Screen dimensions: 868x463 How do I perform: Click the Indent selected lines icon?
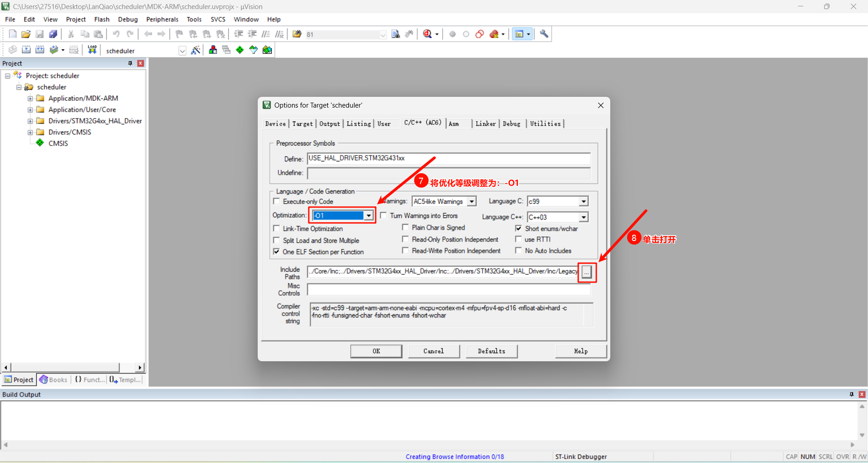(x=239, y=34)
